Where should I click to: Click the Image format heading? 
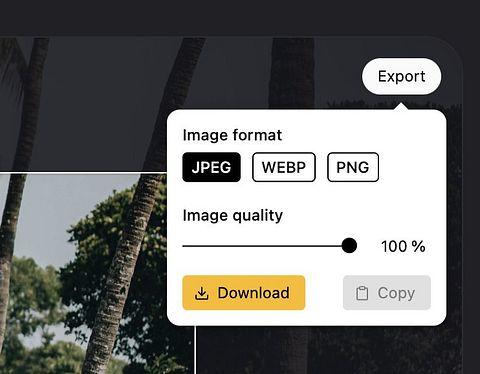tap(232, 135)
